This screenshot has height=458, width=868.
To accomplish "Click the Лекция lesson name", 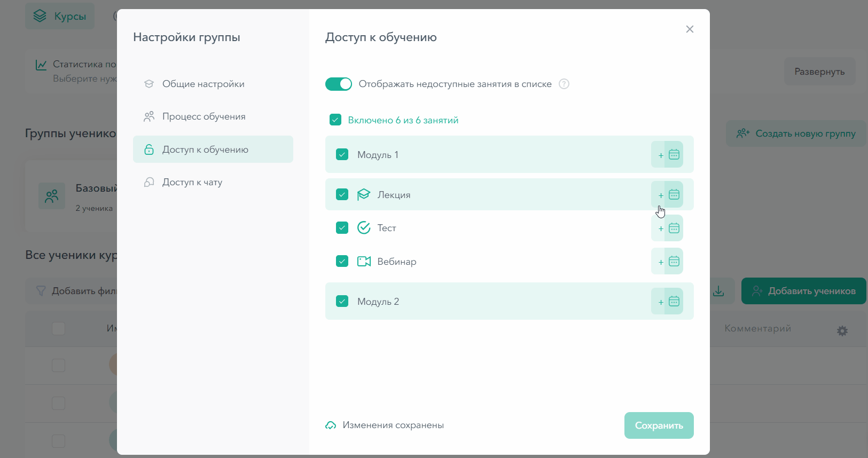I will tap(394, 195).
